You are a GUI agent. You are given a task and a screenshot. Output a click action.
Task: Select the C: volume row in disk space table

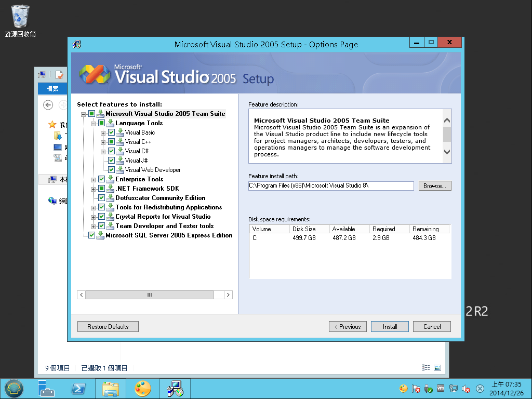(x=350, y=238)
